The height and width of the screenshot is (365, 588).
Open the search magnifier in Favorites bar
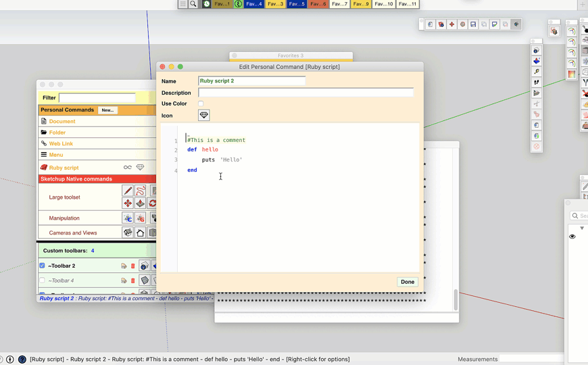point(193,4)
